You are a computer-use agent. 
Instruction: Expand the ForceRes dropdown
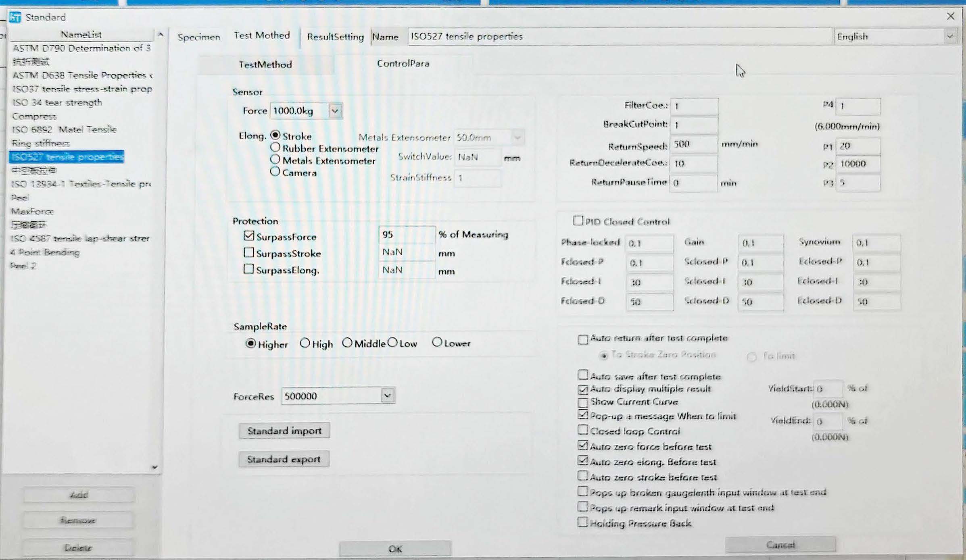pyautogui.click(x=387, y=396)
